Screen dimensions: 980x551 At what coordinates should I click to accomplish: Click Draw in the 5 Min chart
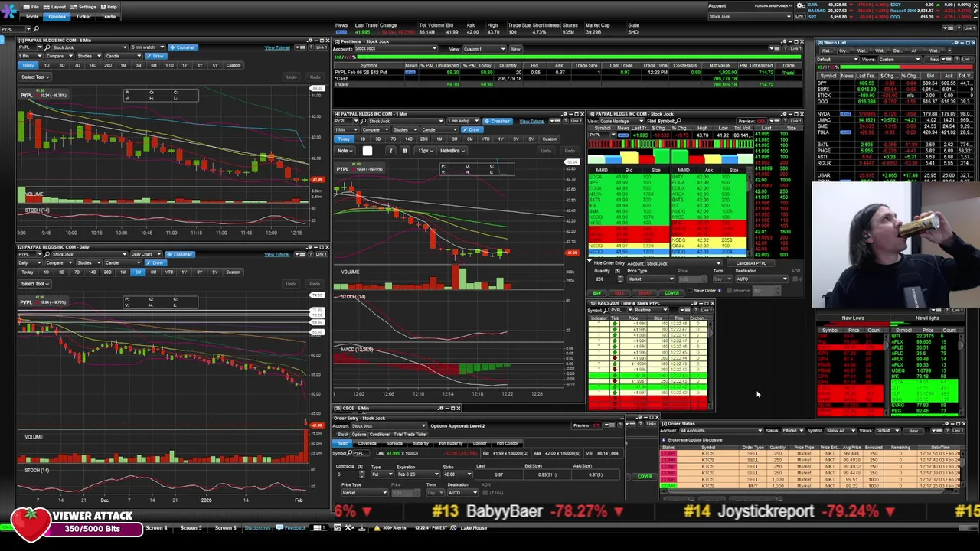156,56
